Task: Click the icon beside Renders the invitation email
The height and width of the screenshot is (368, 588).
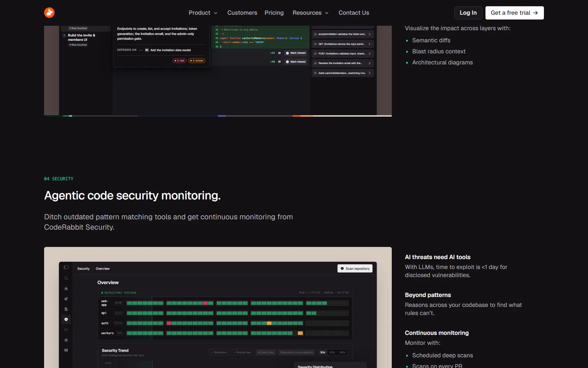Action: click(x=315, y=63)
